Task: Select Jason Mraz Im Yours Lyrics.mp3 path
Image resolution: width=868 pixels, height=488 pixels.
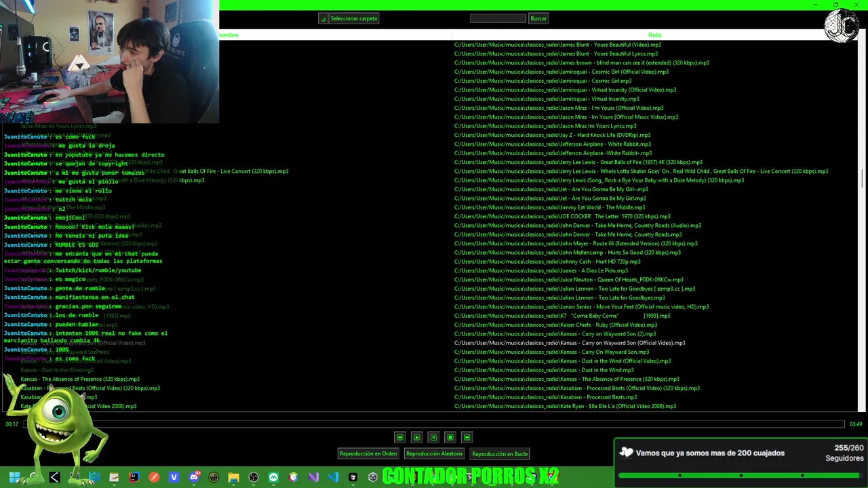Action: point(545,126)
